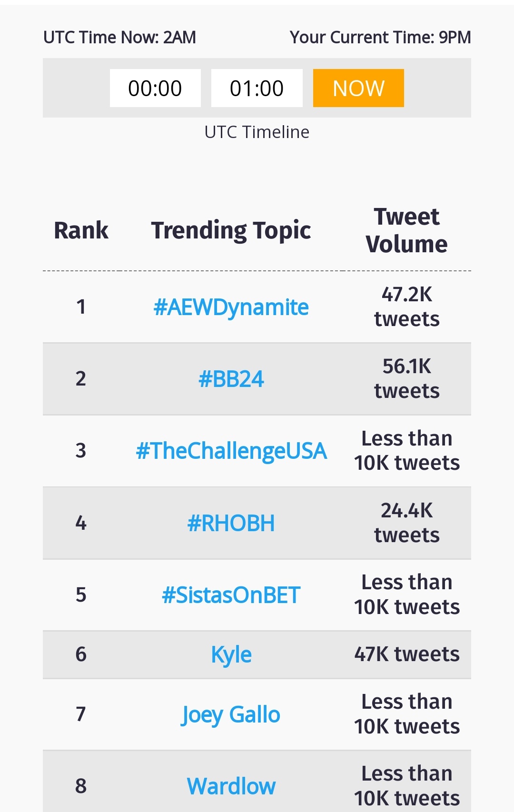
Task: Click the 24.4K tweets volume cell
Action: (x=407, y=523)
